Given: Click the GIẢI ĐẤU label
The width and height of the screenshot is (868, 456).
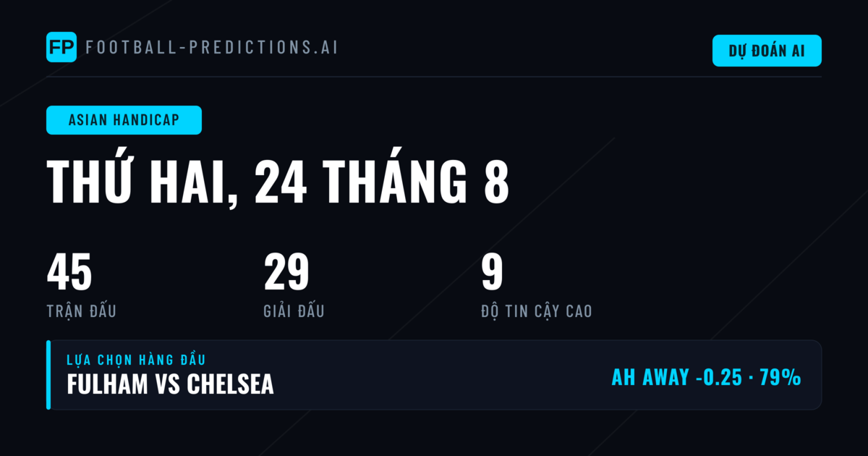Looking at the screenshot, I should [x=294, y=311].
